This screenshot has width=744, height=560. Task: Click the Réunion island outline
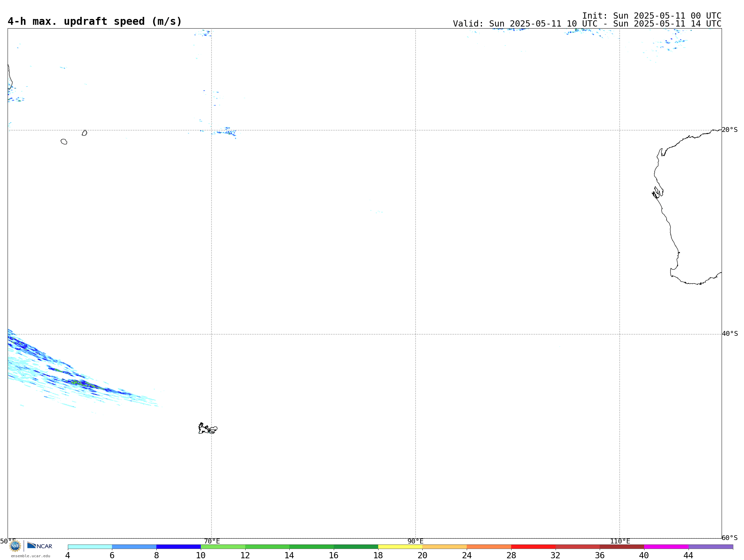64,142
